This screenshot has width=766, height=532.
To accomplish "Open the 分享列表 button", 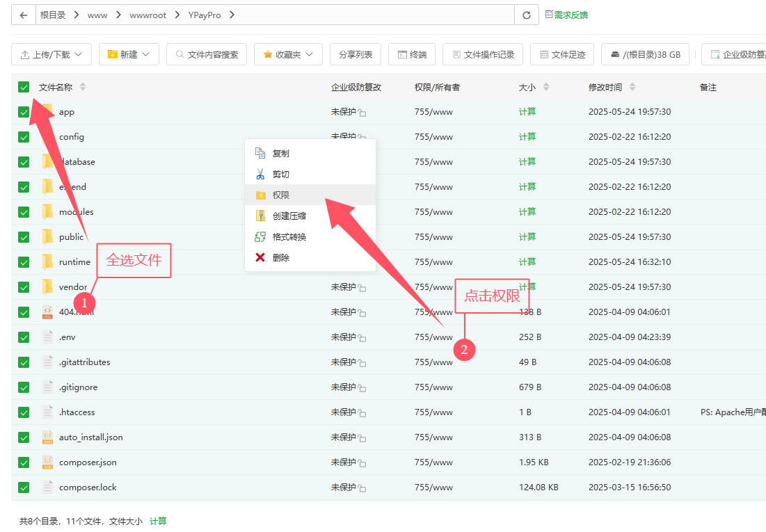I will [x=356, y=54].
